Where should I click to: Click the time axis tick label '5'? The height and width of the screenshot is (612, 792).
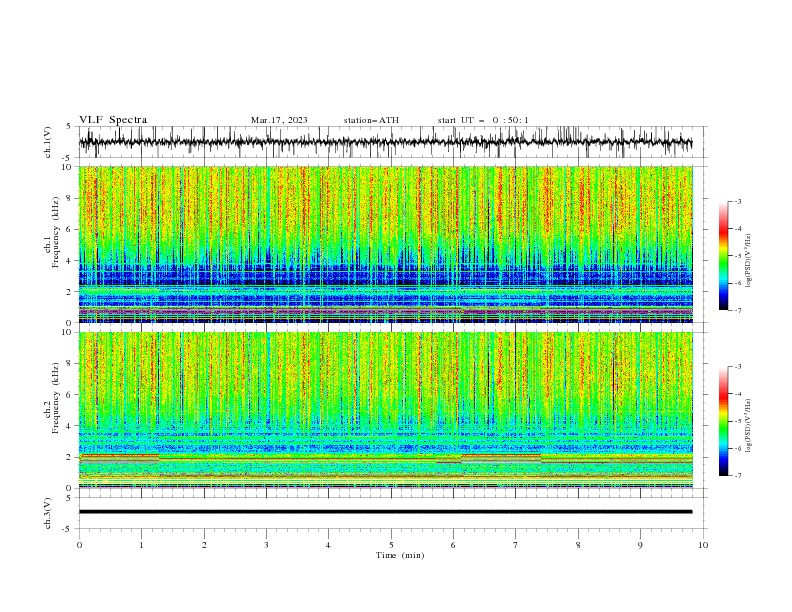click(391, 545)
